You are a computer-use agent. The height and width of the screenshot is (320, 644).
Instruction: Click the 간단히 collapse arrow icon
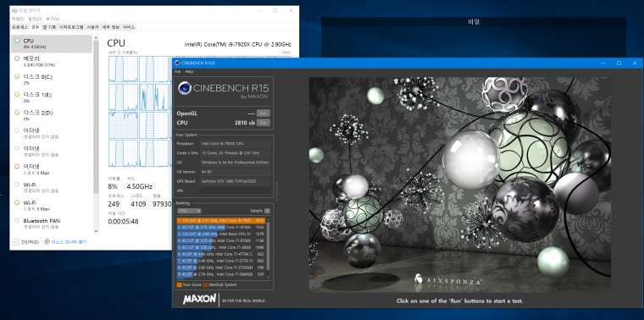[x=15, y=242]
